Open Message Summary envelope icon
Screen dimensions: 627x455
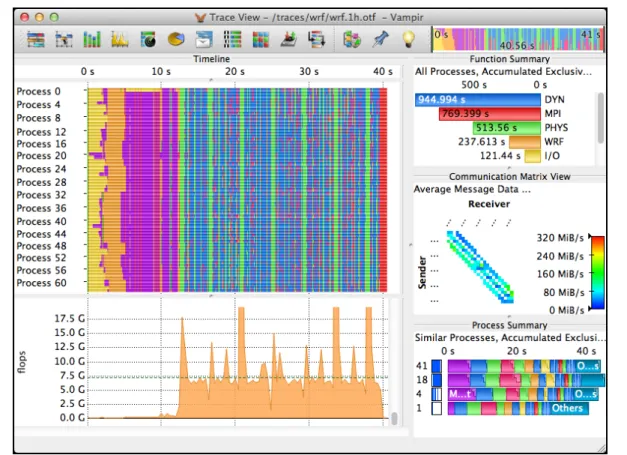tap(204, 40)
